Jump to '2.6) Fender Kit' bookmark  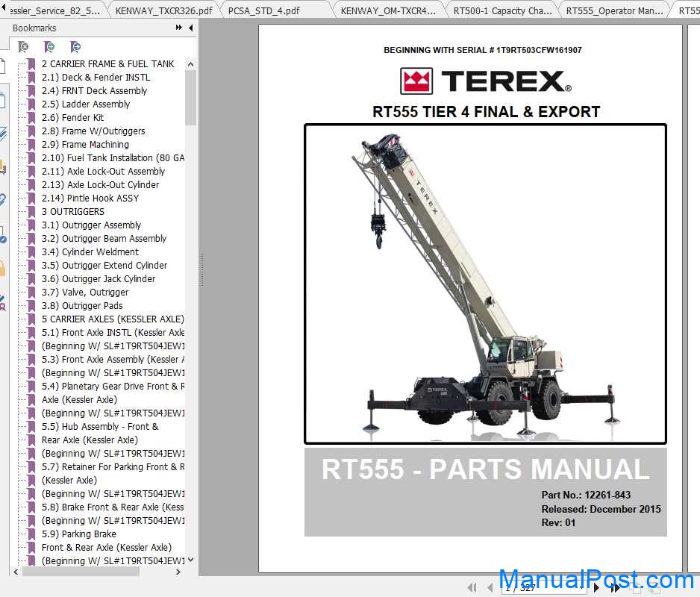73,117
